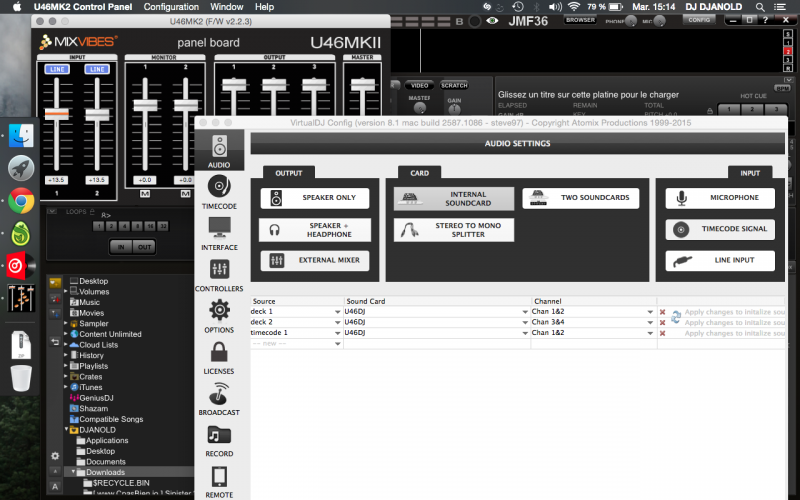
Task: Open Notification Center list icon
Action: pos(780,7)
